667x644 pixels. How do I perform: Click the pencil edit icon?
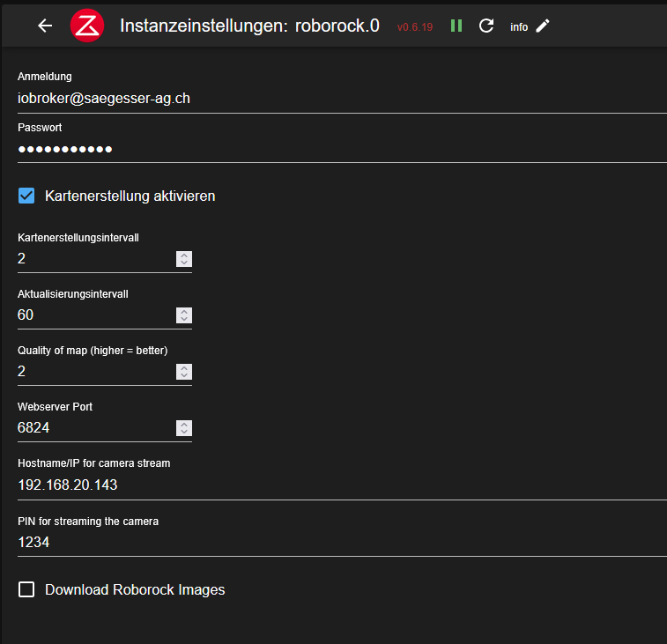click(543, 26)
